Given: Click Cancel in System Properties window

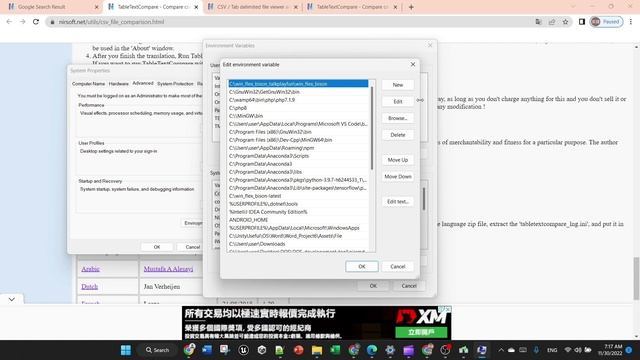Looking at the screenshot, I should click(192, 247).
